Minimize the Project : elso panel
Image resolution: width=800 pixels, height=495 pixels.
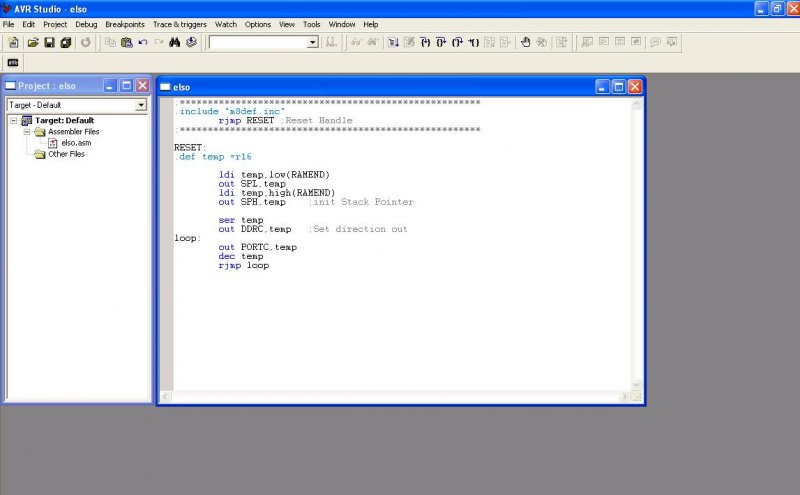(110, 86)
